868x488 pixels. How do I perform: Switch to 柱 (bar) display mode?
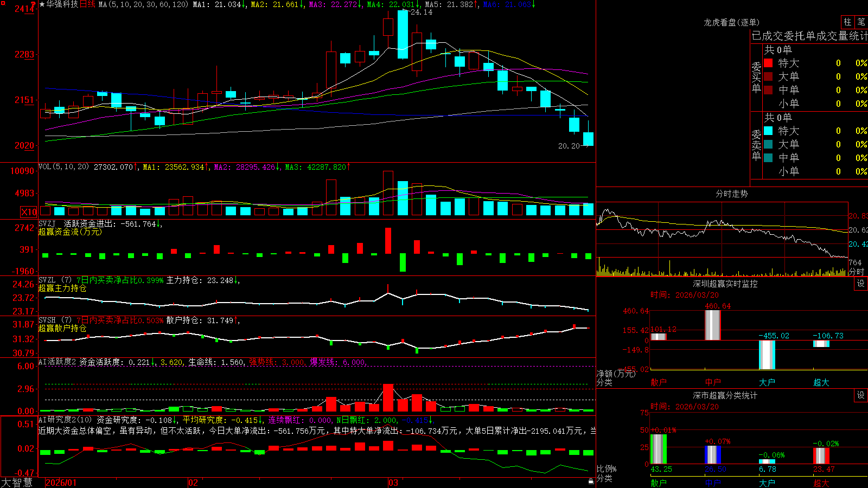(847, 22)
